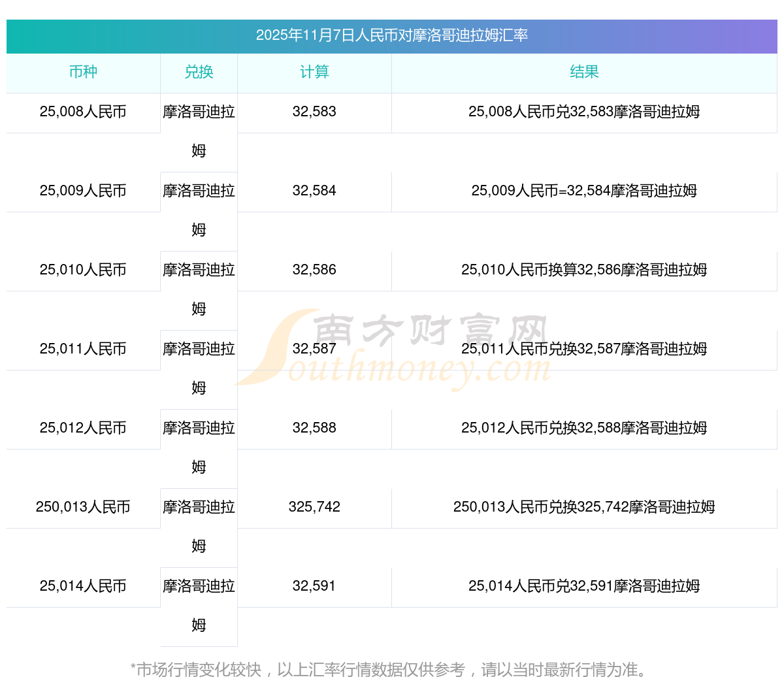Image resolution: width=784 pixels, height=690 pixels.
Task: Select the 25,009人民币 currency cell
Action: point(83,191)
